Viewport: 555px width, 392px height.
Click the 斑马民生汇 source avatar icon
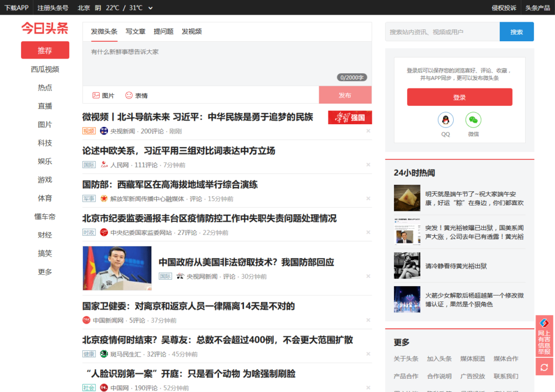(x=104, y=354)
